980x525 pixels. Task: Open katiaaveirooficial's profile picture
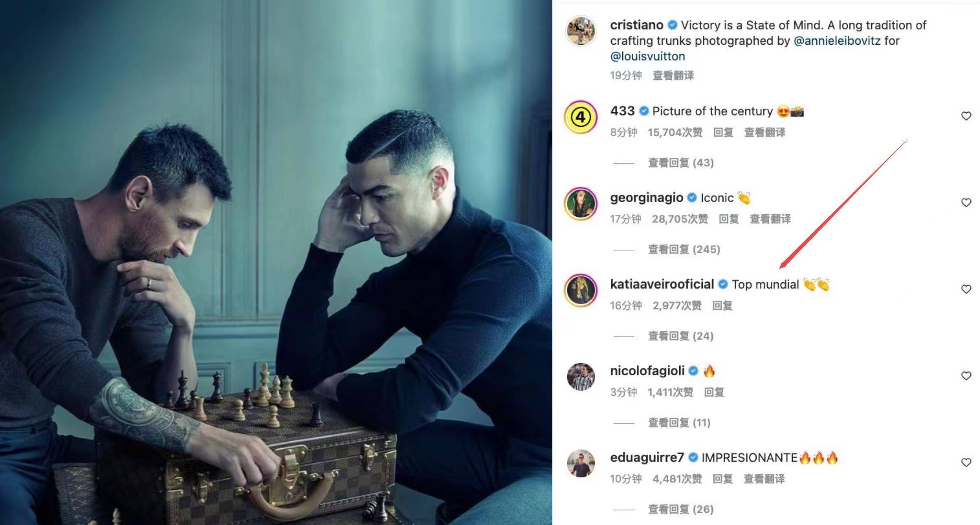point(581,290)
